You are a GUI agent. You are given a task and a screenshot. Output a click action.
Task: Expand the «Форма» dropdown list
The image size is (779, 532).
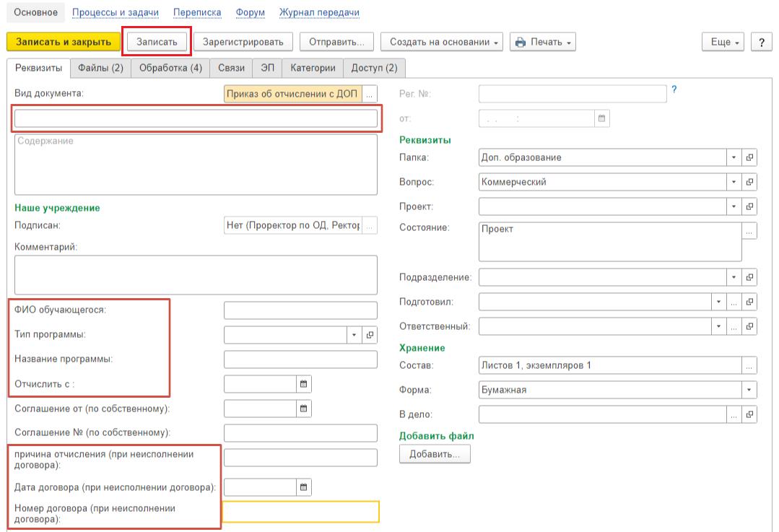749,390
